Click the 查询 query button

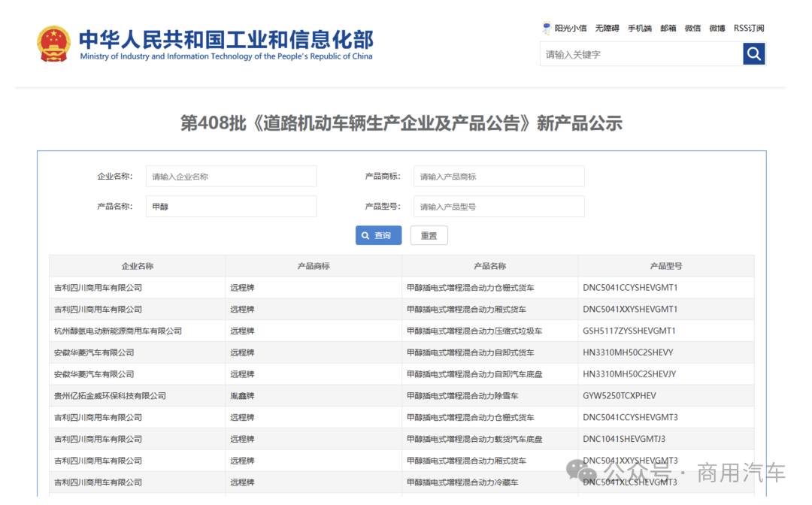click(x=378, y=235)
